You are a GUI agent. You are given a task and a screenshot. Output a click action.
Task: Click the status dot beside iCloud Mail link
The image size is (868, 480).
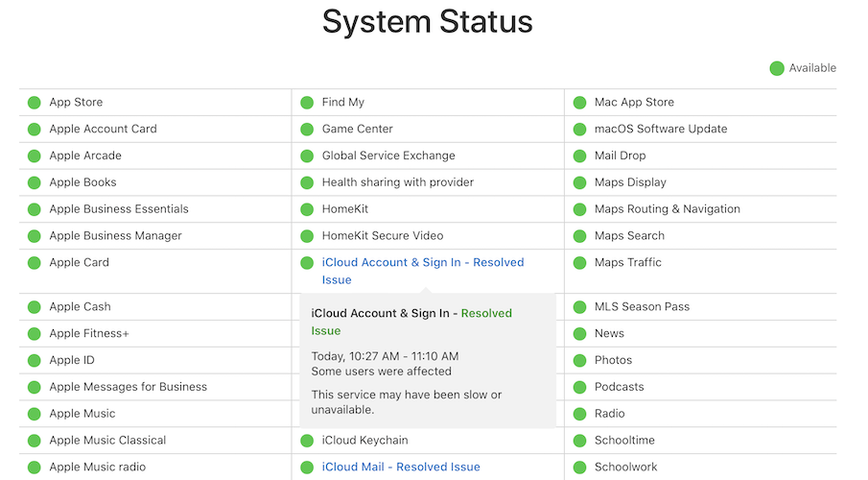click(307, 468)
